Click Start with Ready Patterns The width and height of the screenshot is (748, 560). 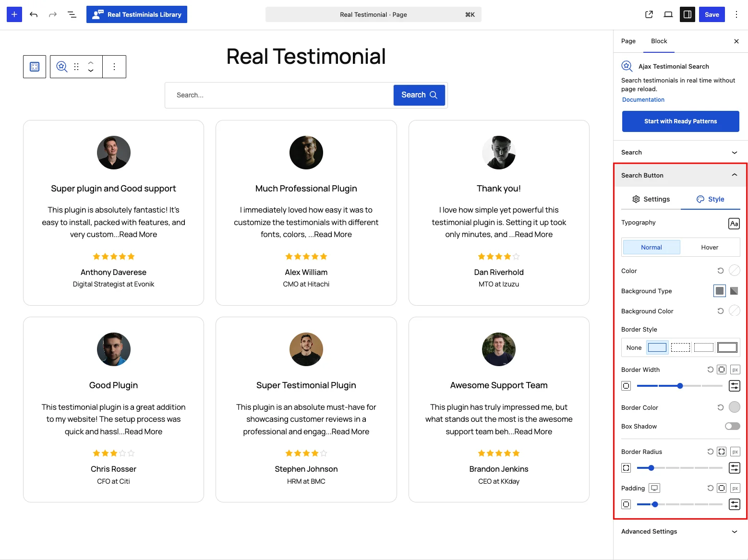pos(681,121)
